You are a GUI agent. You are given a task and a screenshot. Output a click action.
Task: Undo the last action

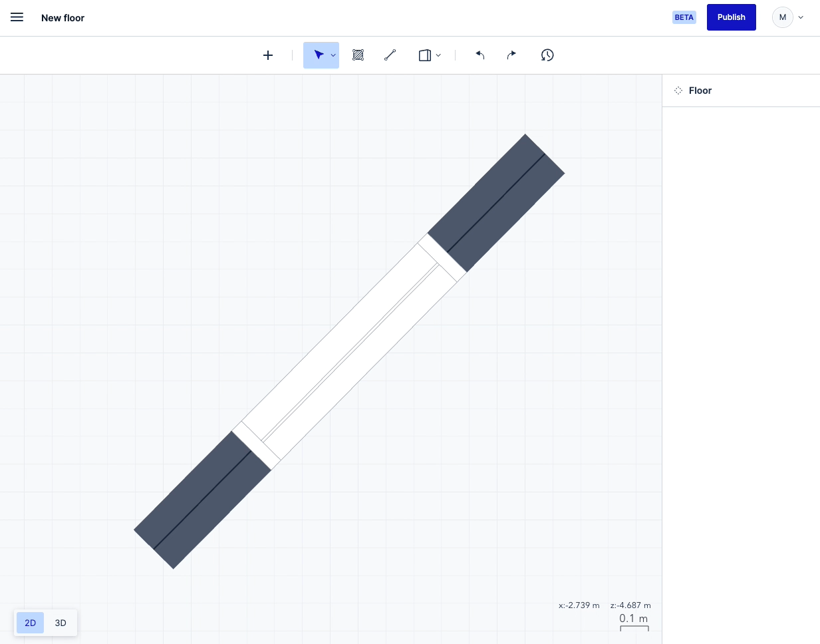(x=479, y=55)
